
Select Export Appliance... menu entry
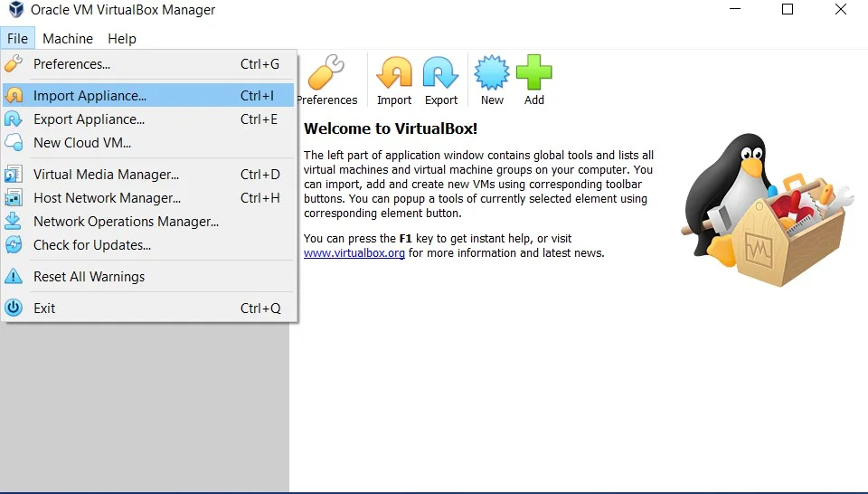click(148, 119)
